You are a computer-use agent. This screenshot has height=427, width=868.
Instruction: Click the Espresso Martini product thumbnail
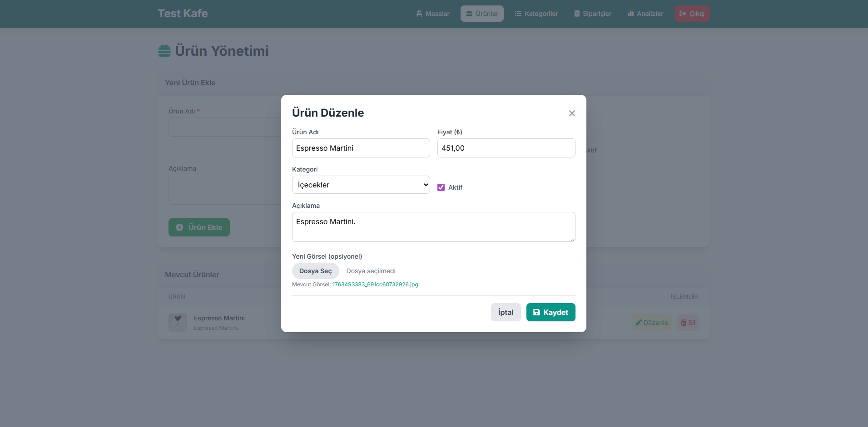pos(178,323)
